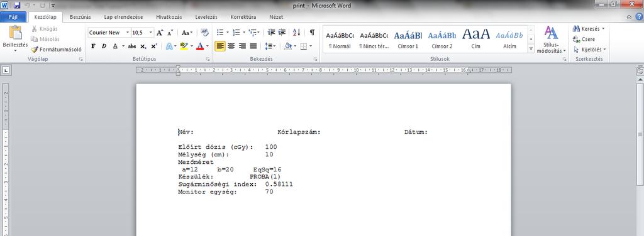Switch to the Beszúrás ribbon tab
This screenshot has width=644, height=236.
point(80,17)
